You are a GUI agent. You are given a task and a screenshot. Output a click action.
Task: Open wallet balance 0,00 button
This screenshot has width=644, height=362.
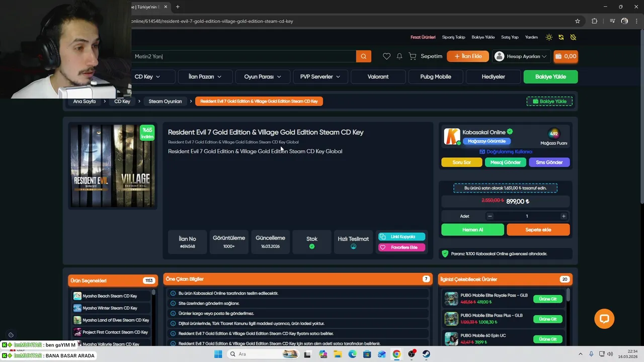pos(566,56)
